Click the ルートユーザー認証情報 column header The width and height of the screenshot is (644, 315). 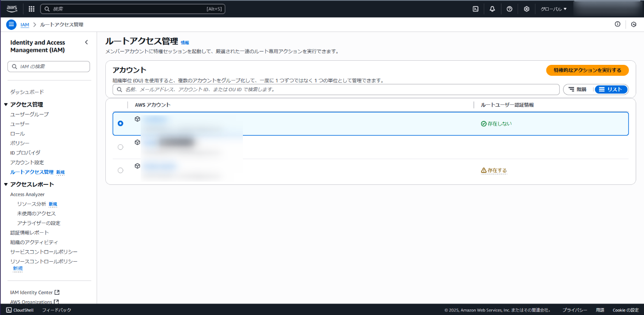click(x=507, y=105)
